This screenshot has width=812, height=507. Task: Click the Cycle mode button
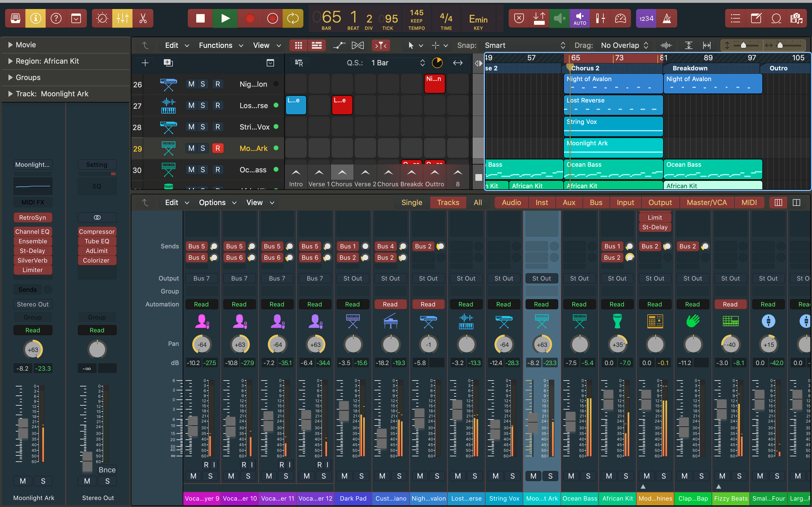tap(293, 18)
